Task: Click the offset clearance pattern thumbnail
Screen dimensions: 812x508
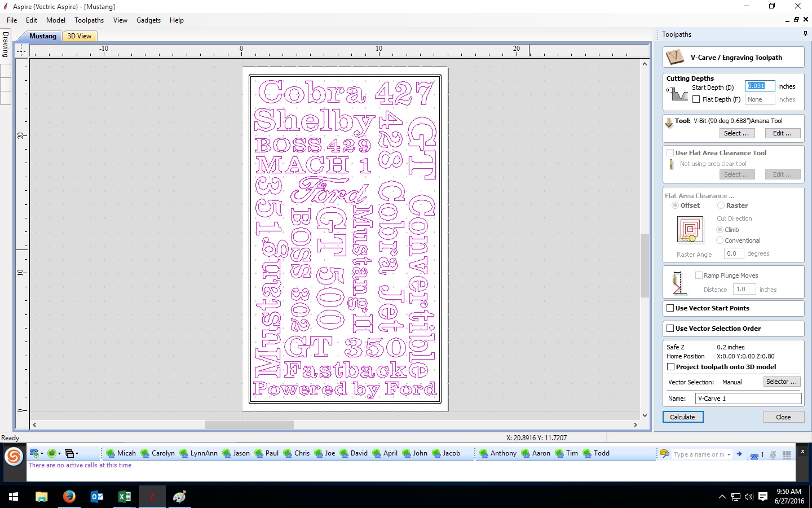Action: pos(690,229)
